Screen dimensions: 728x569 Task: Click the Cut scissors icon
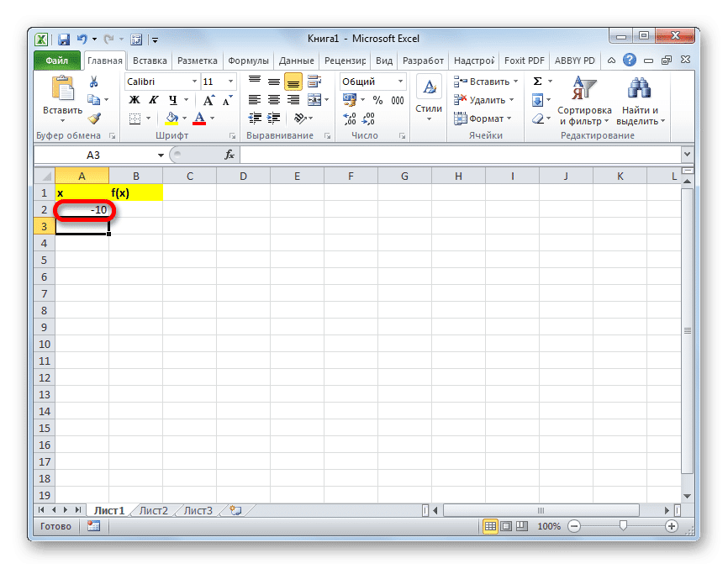[94, 82]
